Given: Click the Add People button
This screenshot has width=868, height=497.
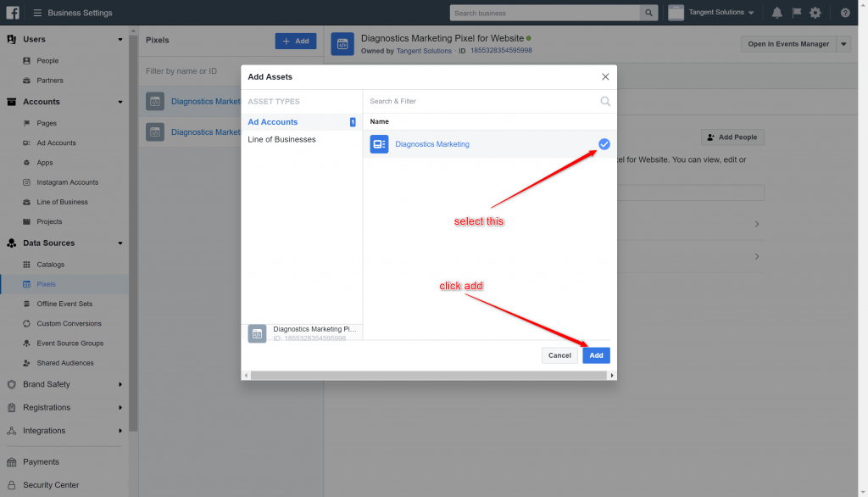Looking at the screenshot, I should [732, 137].
